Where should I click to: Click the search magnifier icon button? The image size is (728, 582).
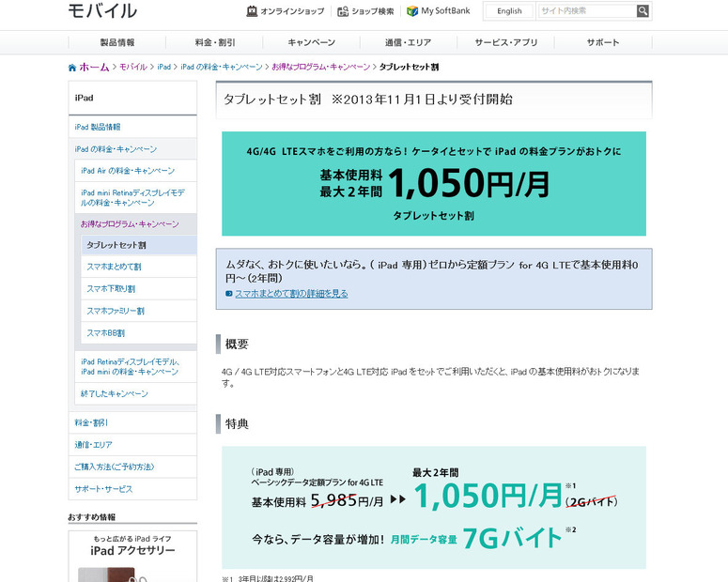pyautogui.click(x=643, y=10)
